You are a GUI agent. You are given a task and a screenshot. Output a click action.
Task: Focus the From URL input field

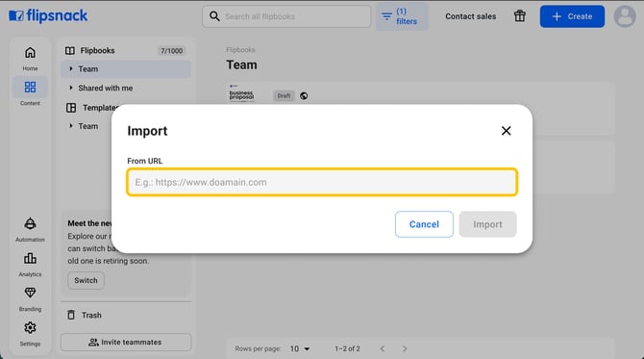tap(322, 182)
